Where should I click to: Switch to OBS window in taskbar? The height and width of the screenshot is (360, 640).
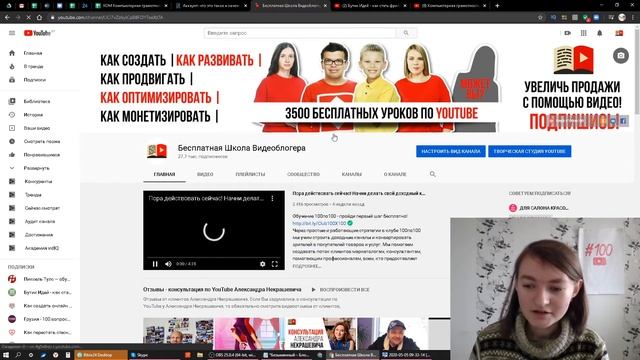tap(233, 355)
